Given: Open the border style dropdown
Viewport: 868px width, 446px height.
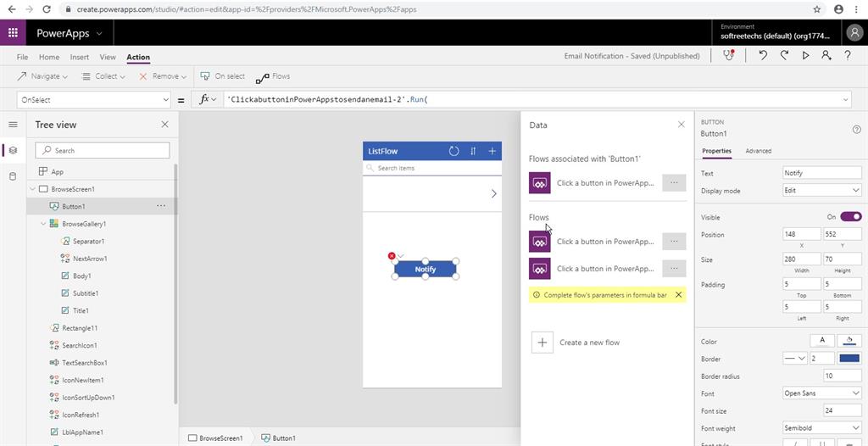Looking at the screenshot, I should [x=795, y=359].
